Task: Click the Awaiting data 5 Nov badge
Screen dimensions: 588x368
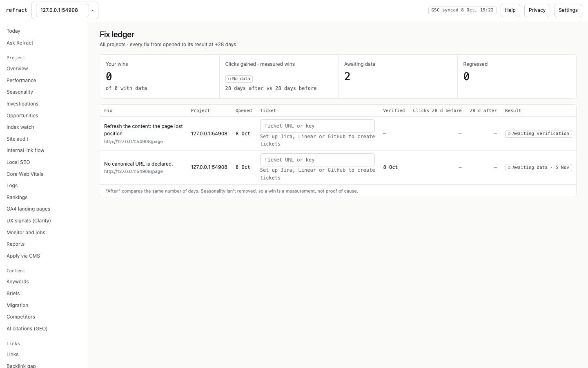Action: point(538,168)
